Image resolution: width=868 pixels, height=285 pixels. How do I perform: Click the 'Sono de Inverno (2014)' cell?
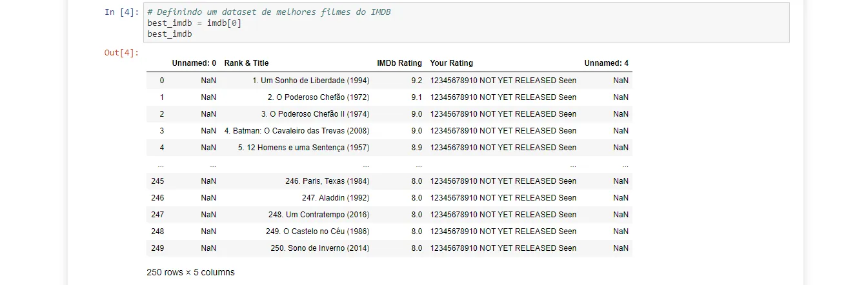click(x=320, y=248)
